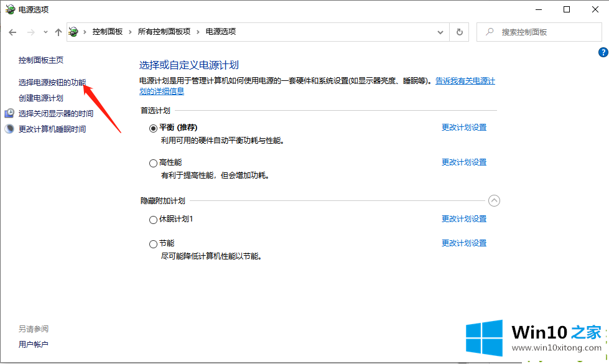Viewport: 609px width, 364px height.
Task: Click the back navigation arrow
Action: point(12,32)
